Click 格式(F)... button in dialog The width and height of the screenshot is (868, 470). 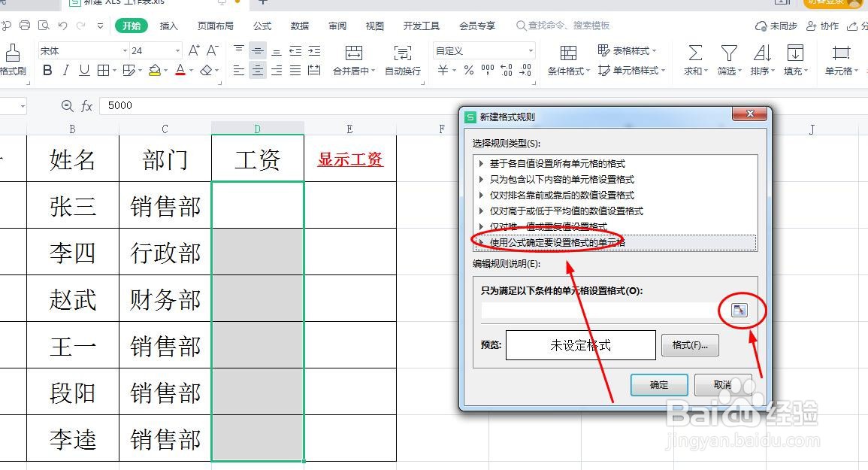[690, 344]
